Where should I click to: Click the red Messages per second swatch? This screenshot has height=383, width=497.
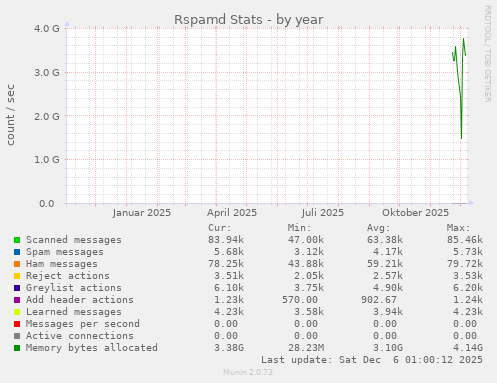(17, 324)
